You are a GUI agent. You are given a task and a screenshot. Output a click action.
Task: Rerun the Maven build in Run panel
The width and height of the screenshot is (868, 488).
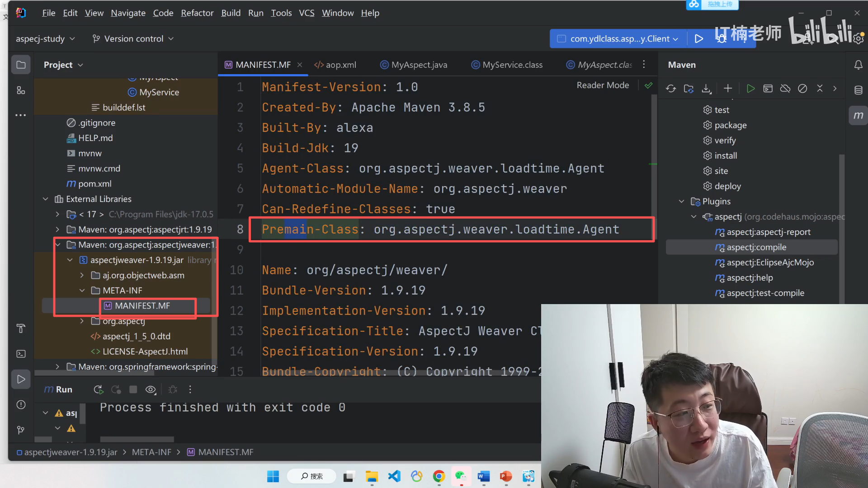coord(98,389)
